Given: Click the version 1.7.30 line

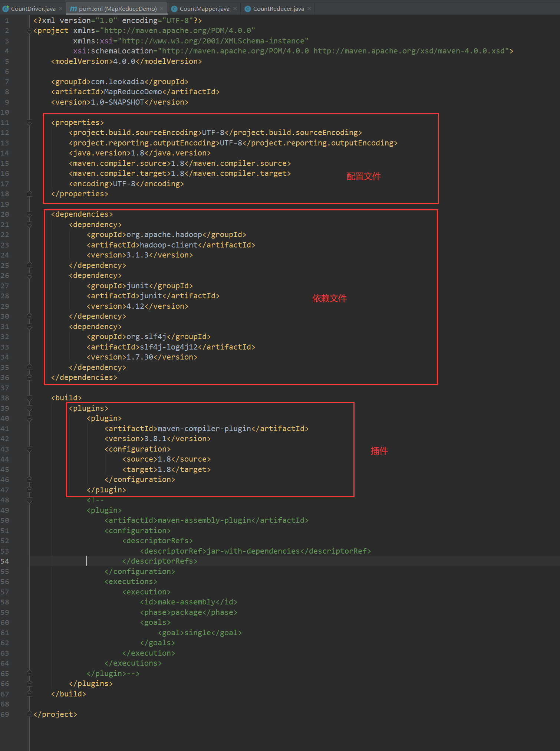Looking at the screenshot, I should click(142, 357).
